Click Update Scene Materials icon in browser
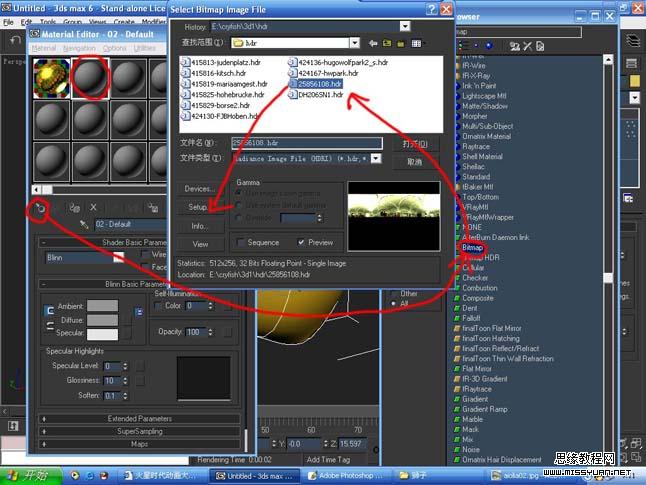 (515, 46)
